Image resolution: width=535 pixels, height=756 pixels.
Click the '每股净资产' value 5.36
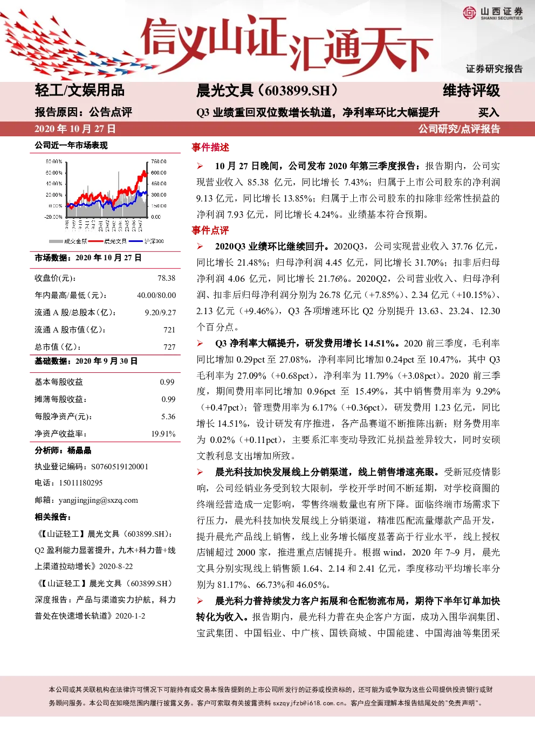click(168, 417)
